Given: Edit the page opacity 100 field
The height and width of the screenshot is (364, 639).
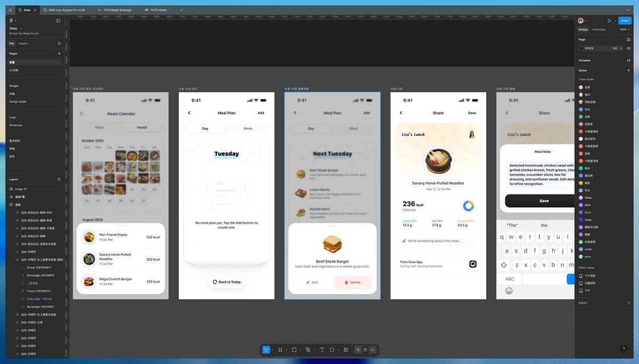Looking at the screenshot, I should (x=615, y=48).
